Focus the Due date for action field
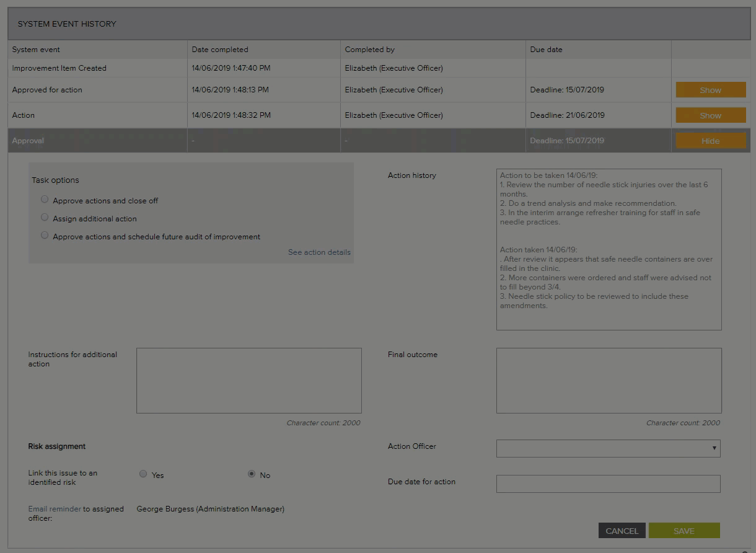The width and height of the screenshot is (756, 553). tap(608, 484)
